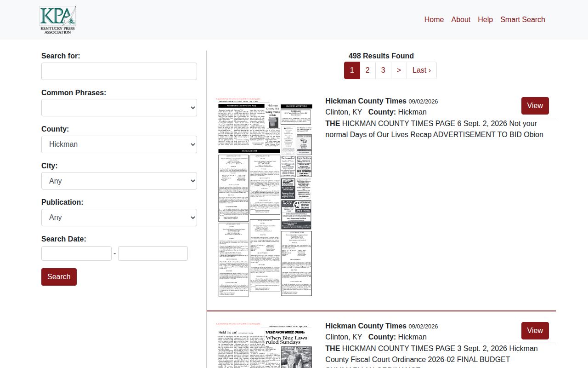Open the County dropdown showing Hickman
Image resolution: width=588 pixels, height=368 pixels.
(x=119, y=144)
